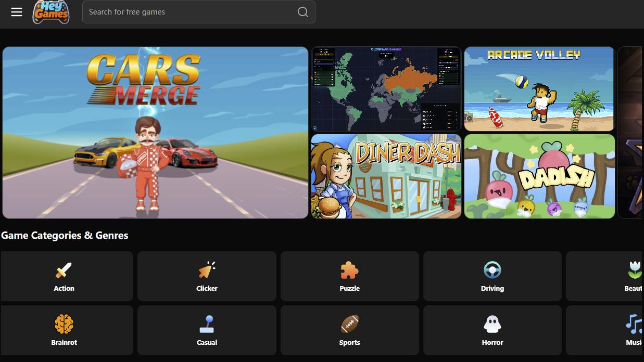Open the Sports category football icon
The height and width of the screenshot is (362, 644).
point(349,324)
